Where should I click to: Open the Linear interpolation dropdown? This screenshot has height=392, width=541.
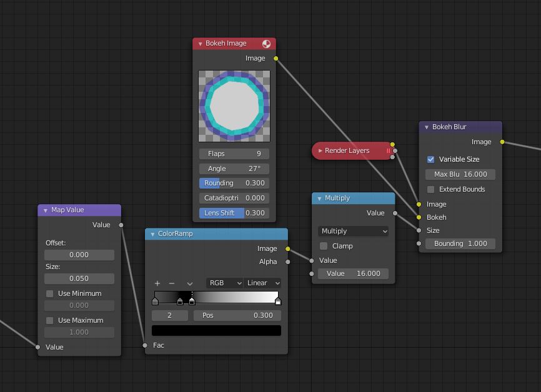tap(262, 283)
